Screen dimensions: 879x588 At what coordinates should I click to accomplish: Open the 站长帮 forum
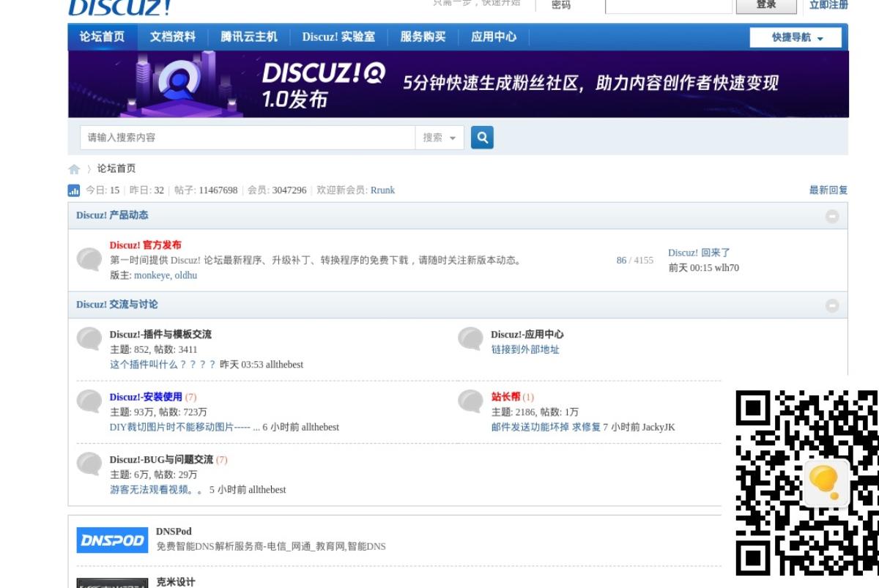click(x=506, y=398)
